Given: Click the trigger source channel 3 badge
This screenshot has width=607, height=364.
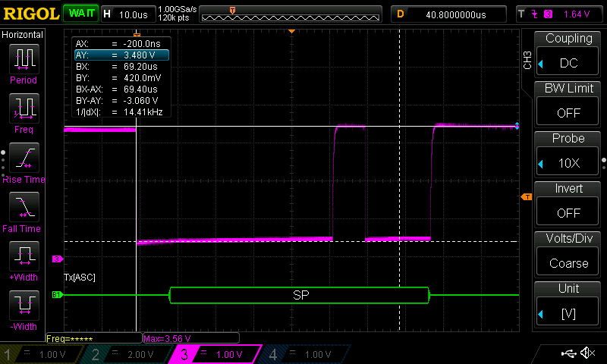Looking at the screenshot, I should 548,14.
